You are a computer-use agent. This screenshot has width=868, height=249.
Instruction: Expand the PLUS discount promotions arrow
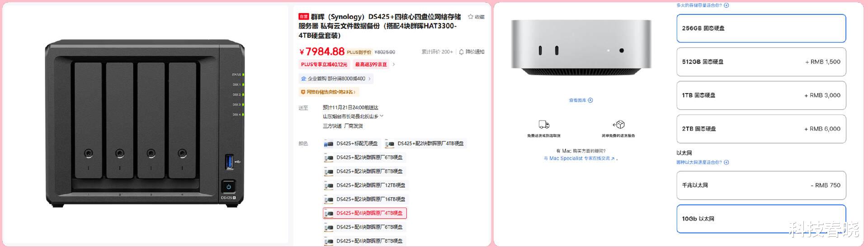pos(394,65)
